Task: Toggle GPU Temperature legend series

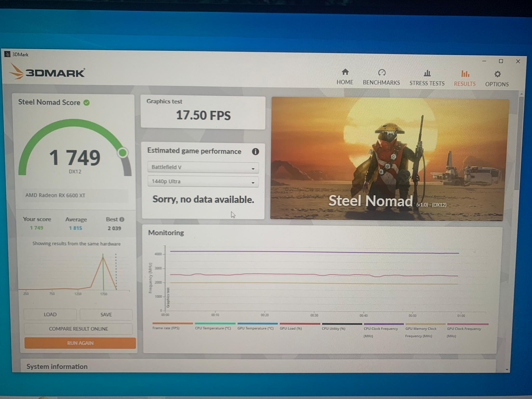Action: (x=257, y=326)
